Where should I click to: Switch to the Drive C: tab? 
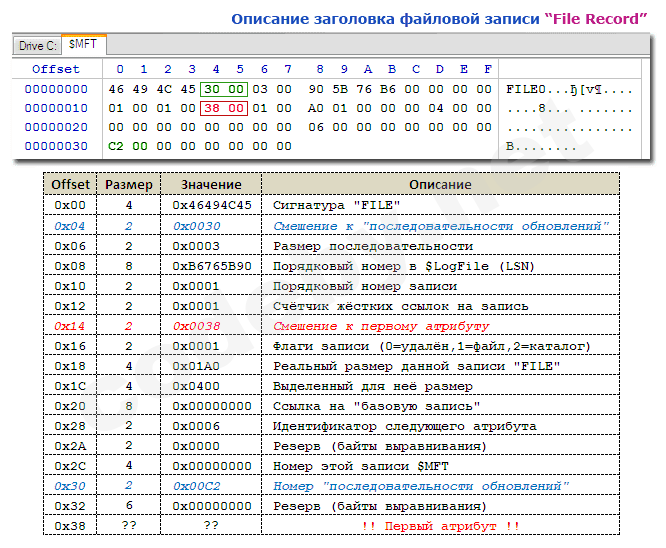[35, 46]
